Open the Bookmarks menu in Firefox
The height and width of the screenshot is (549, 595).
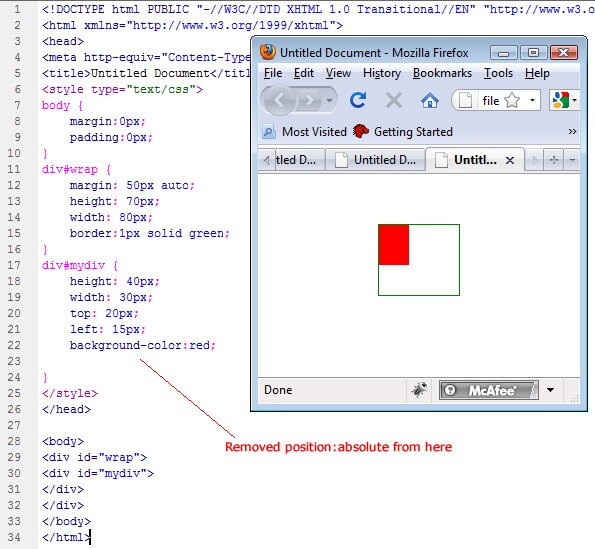pyautogui.click(x=442, y=73)
